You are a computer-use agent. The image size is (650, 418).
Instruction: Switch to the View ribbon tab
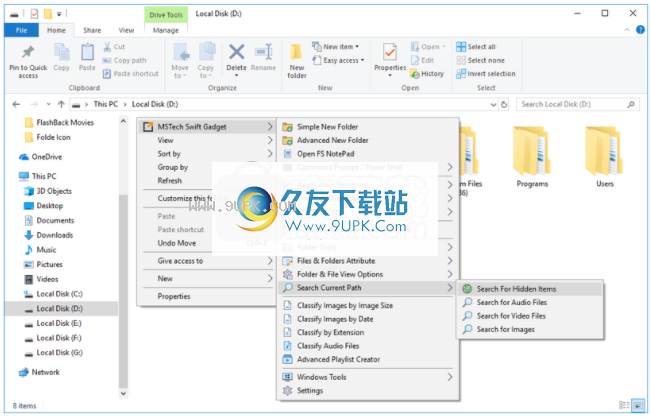pyautogui.click(x=126, y=30)
